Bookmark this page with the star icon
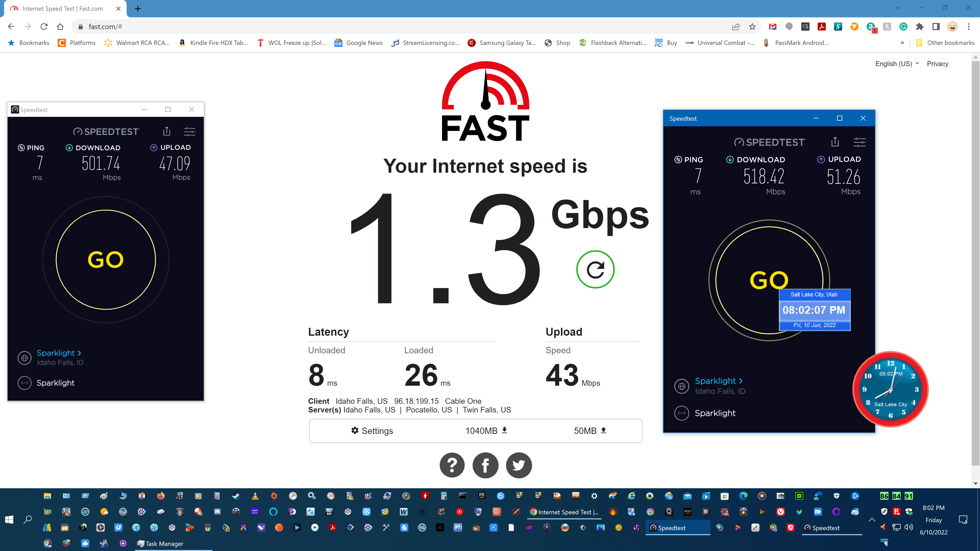This screenshot has height=551, width=980. (x=752, y=27)
